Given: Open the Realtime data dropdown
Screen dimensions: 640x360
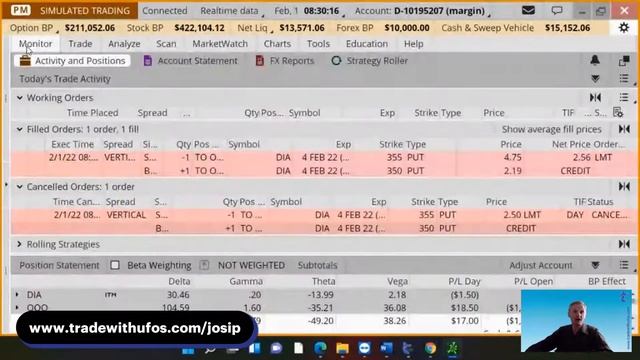Looking at the screenshot, I should click(231, 11).
